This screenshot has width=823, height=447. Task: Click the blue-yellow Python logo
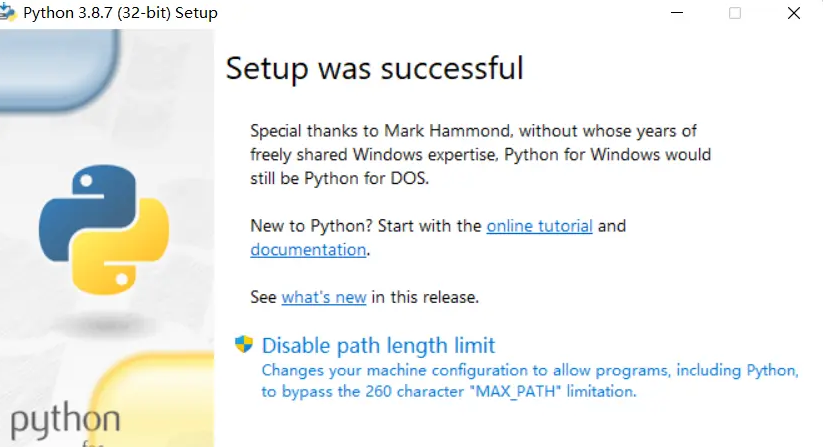104,229
